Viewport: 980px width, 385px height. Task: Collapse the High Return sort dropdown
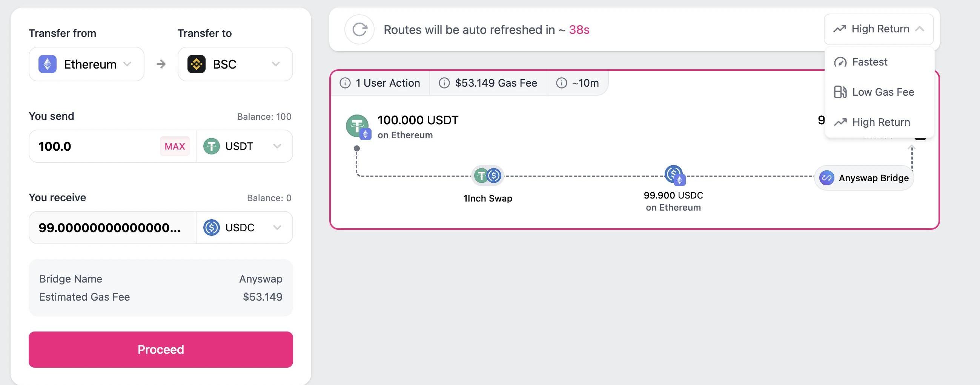click(x=879, y=29)
